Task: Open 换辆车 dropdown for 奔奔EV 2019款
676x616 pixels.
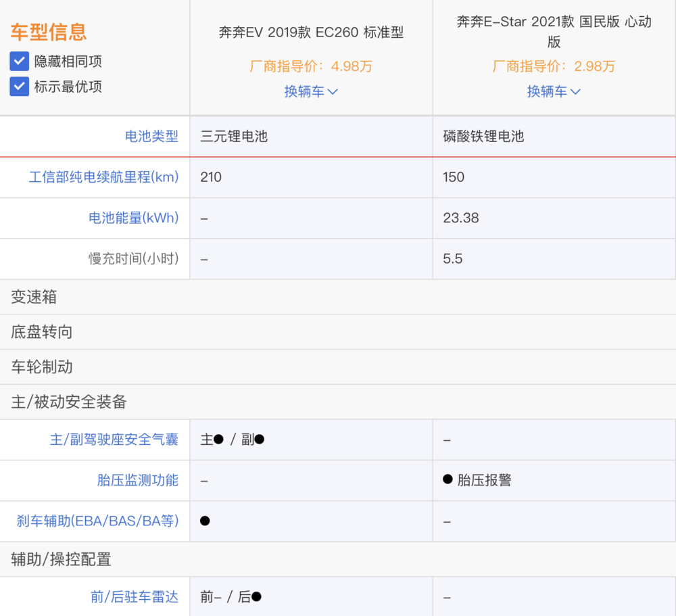Action: [311, 91]
